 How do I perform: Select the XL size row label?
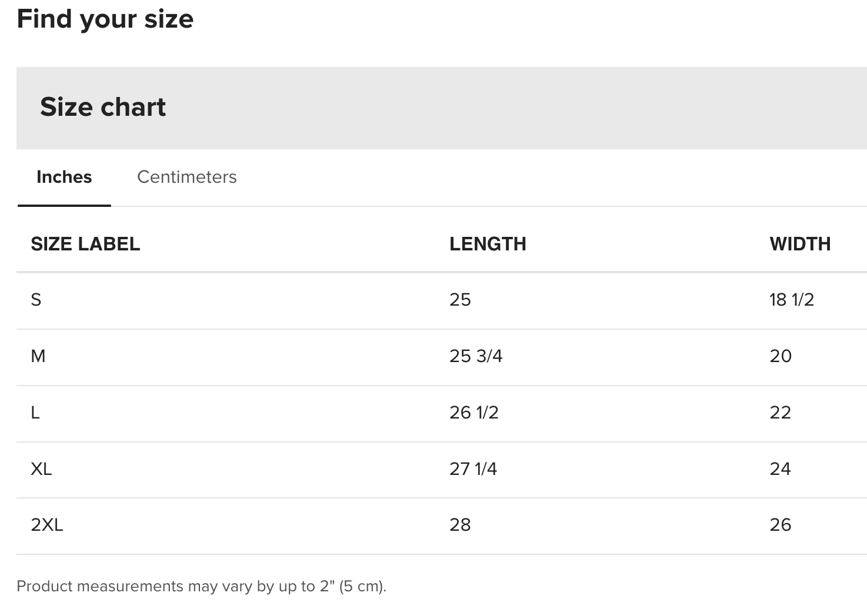41,469
